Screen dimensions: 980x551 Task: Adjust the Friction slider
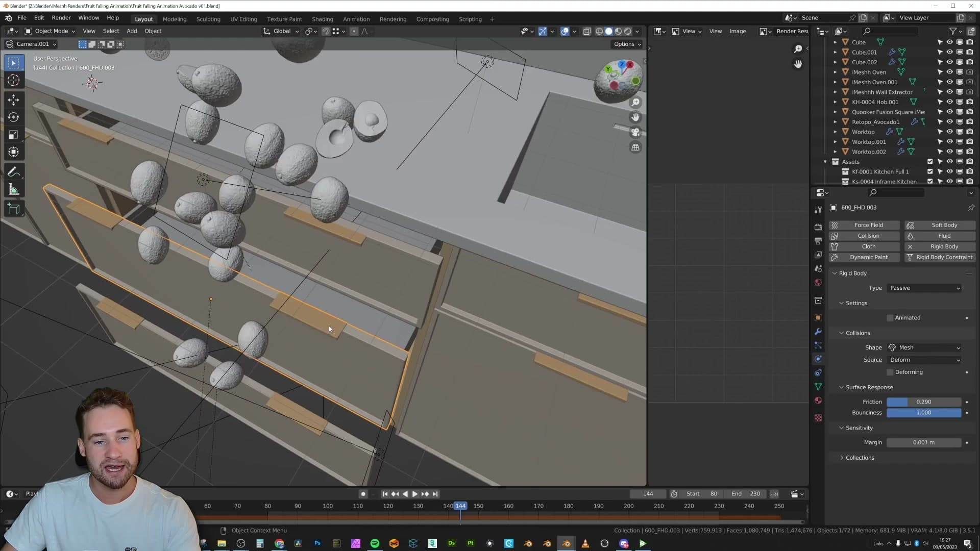coord(924,403)
